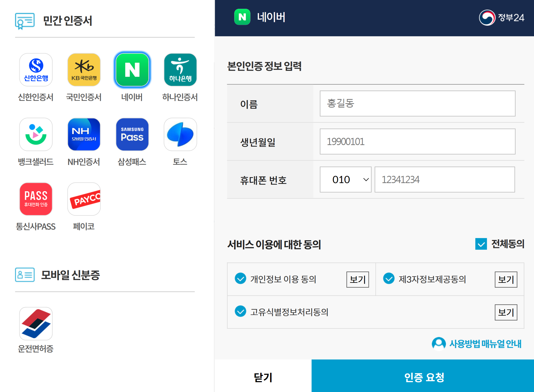Select the Shinhan Bank certificate icon

(36, 70)
